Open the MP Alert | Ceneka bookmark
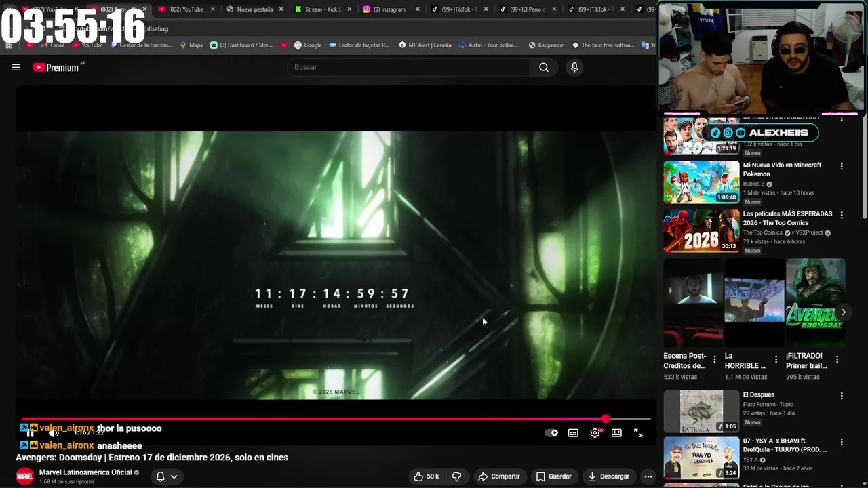Screen dimensions: 868x488 pos(425,45)
